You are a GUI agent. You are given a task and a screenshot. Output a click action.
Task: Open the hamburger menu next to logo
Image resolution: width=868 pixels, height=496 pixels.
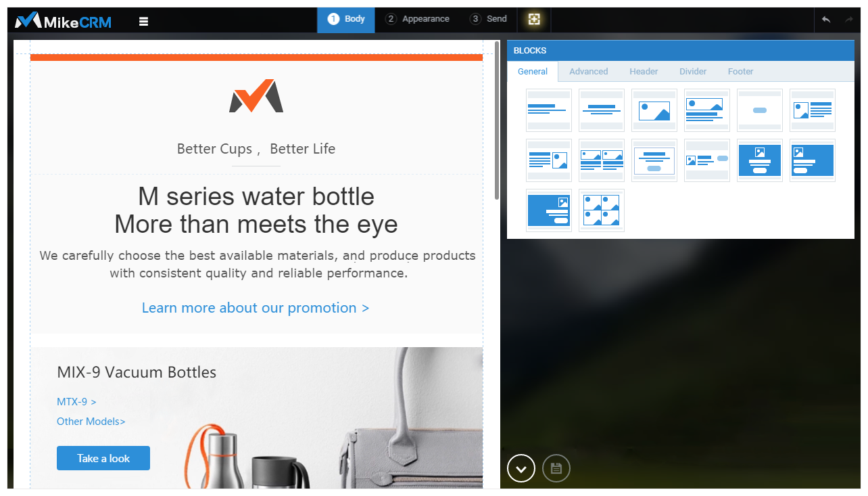point(143,21)
